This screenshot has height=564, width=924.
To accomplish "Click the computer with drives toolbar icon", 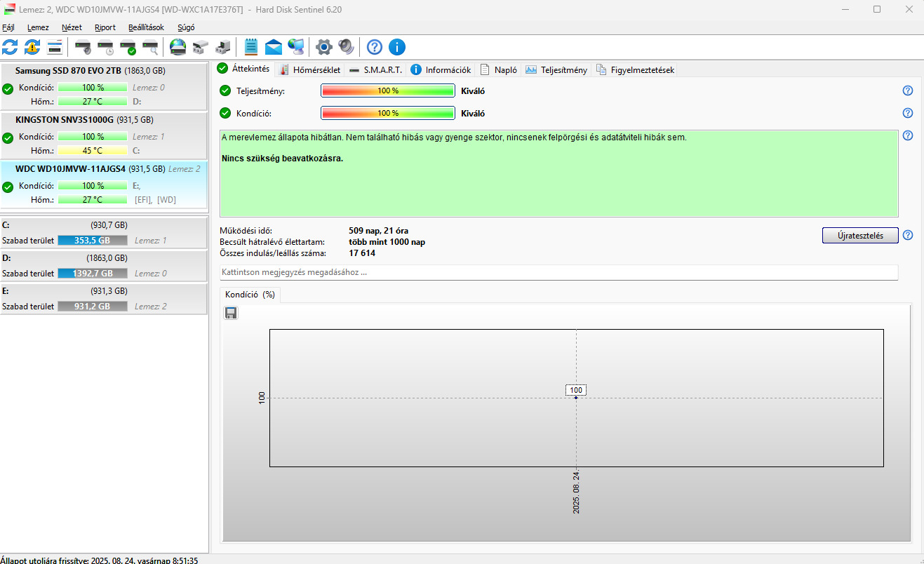I will pyautogui.click(x=223, y=47).
